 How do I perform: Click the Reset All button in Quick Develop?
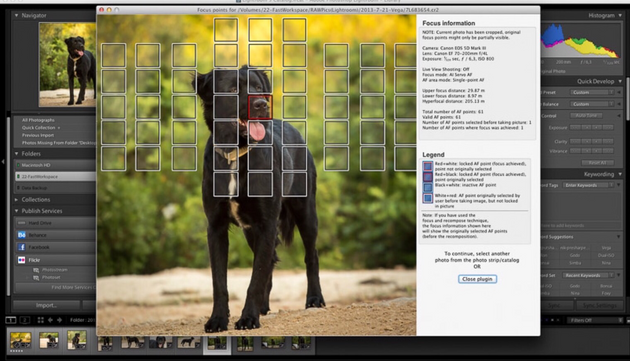tap(597, 162)
